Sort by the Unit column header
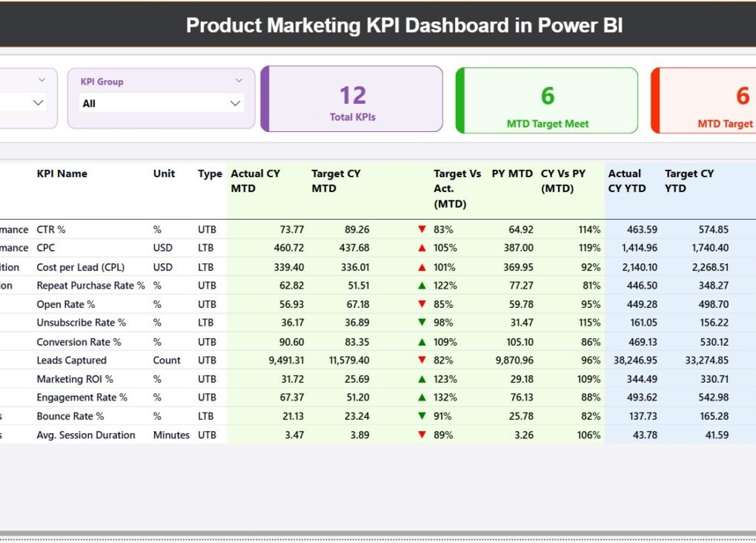The width and height of the screenshot is (756, 543). 164,174
